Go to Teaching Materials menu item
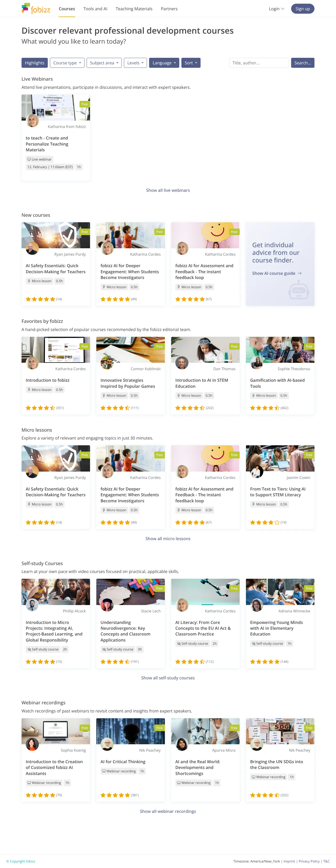336x868 pixels. coord(134,9)
